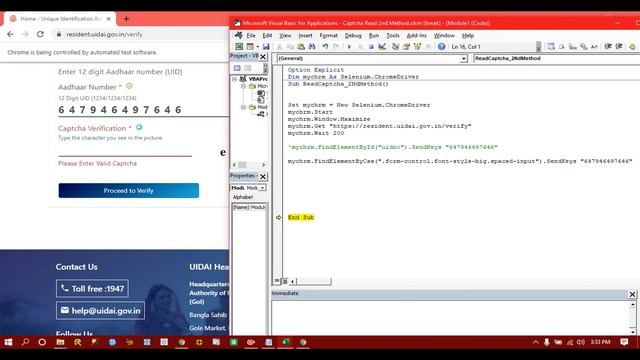Screen dimensions: 640x360
Task: Close the Home - Unique Identification tab
Action: tap(109, 19)
